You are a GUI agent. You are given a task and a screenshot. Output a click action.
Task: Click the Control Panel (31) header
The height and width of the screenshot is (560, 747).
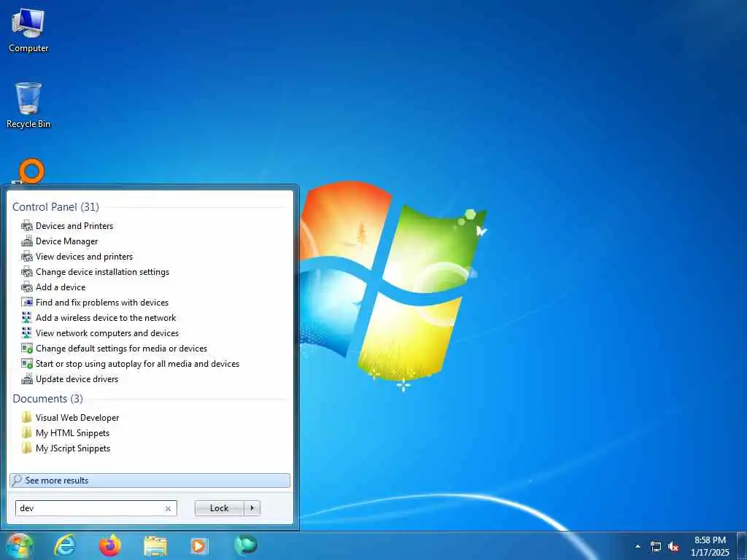(x=55, y=206)
